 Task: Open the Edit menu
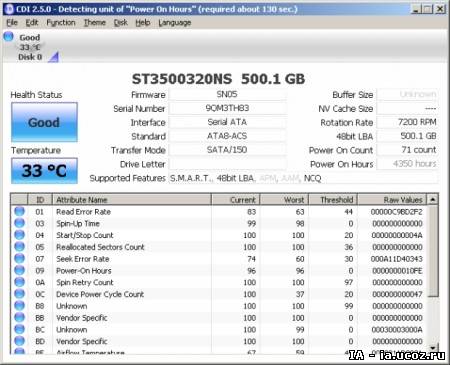pyautogui.click(x=32, y=23)
